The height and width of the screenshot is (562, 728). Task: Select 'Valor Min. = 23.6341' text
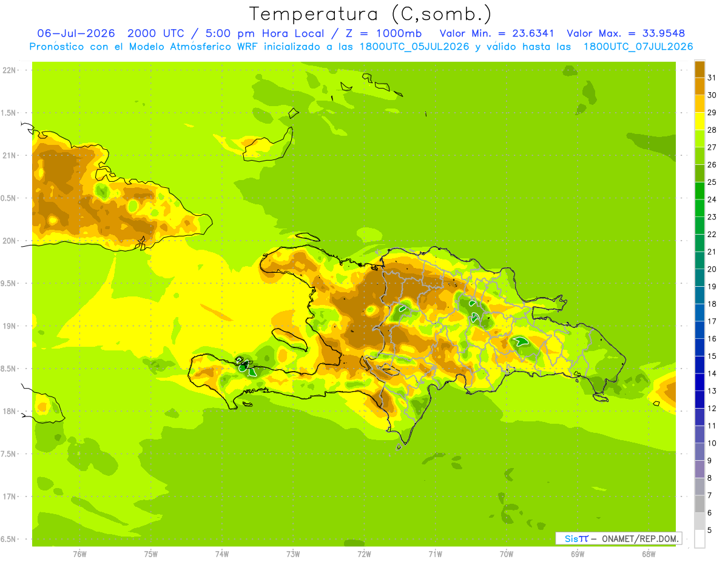click(x=497, y=33)
